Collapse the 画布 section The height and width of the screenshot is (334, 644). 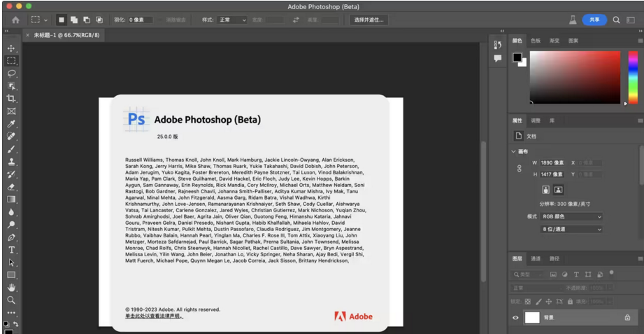513,151
